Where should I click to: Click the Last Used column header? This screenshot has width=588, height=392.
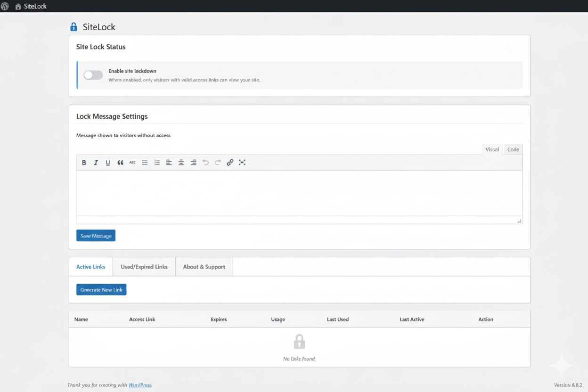pyautogui.click(x=338, y=319)
